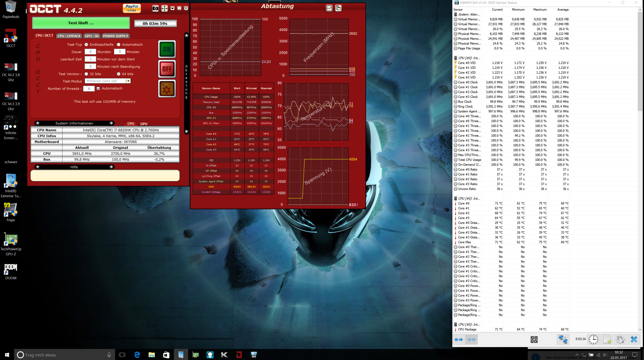The width and height of the screenshot is (644, 360).
Task: Click HWiNFO expand columns arrows icon
Action: tap(459, 340)
